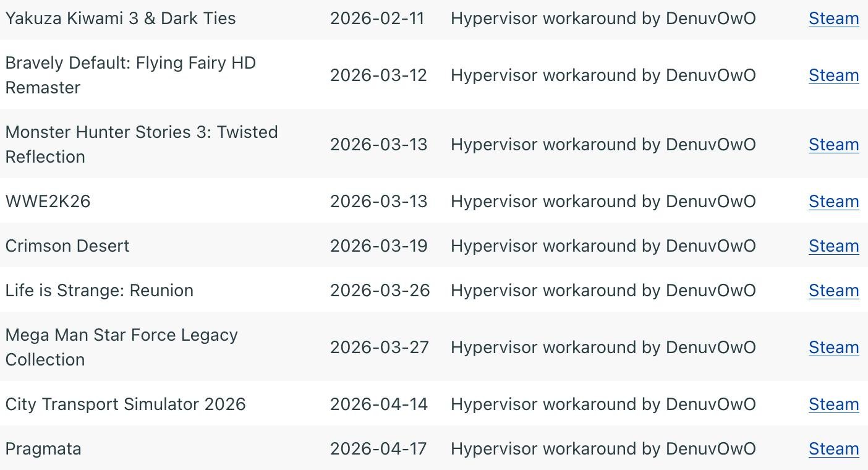Open Life is Strange: Reunion Steam link
This screenshot has width=868, height=470.
(x=833, y=291)
